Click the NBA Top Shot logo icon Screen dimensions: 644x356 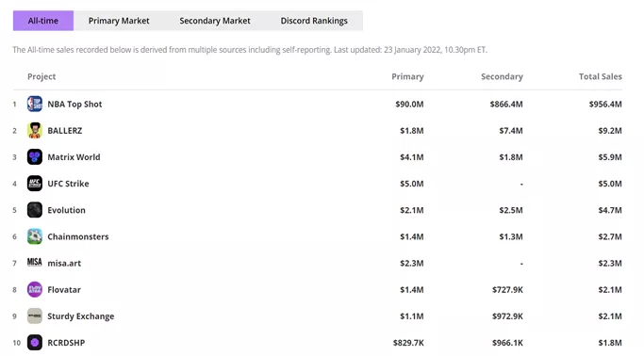[35, 104]
